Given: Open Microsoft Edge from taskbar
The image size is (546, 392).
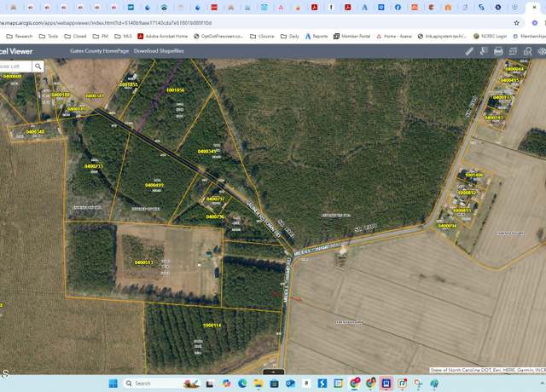Looking at the screenshot, I should click(242, 383).
